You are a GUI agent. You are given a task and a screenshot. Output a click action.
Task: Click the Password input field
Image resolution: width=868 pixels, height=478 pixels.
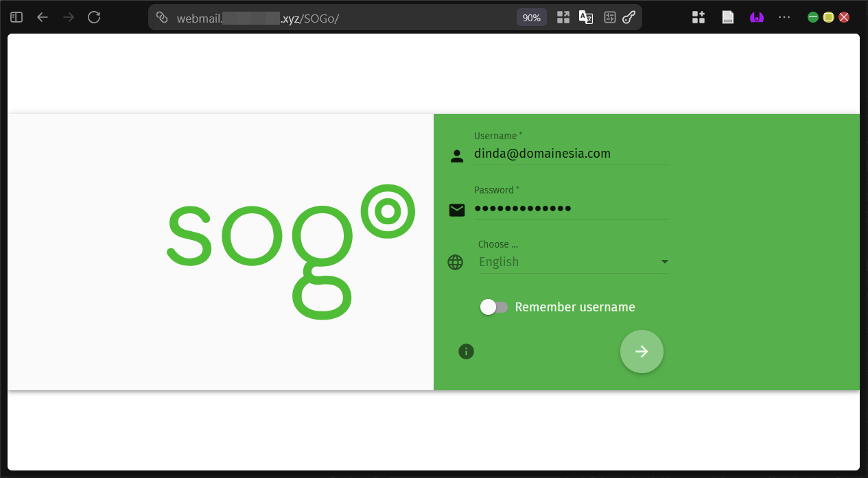[x=572, y=208]
